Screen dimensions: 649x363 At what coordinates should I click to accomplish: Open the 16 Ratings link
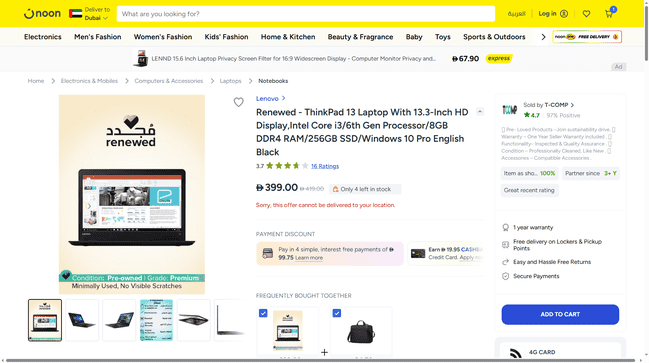tap(325, 166)
